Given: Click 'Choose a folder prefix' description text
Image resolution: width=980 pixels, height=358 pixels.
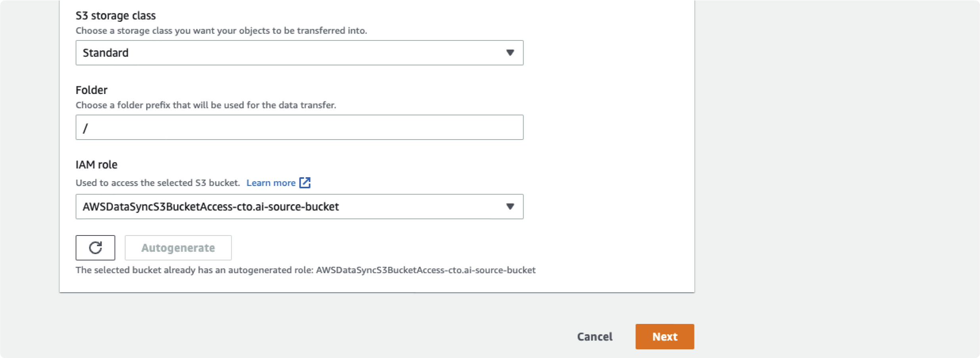Looking at the screenshot, I should tap(206, 105).
